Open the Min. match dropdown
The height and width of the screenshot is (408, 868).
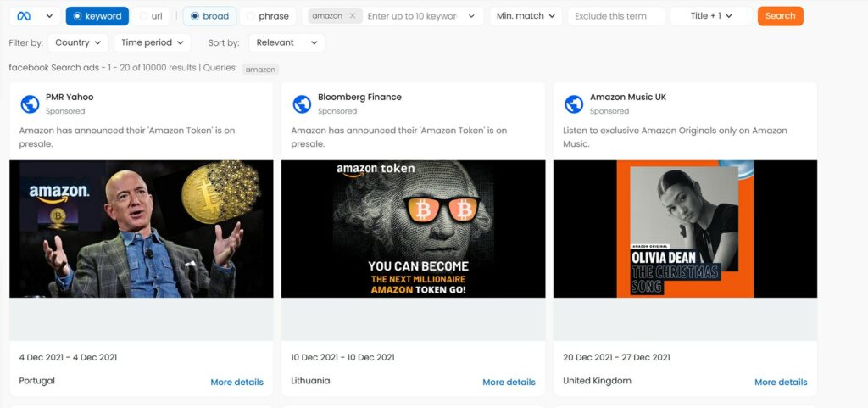tap(526, 16)
